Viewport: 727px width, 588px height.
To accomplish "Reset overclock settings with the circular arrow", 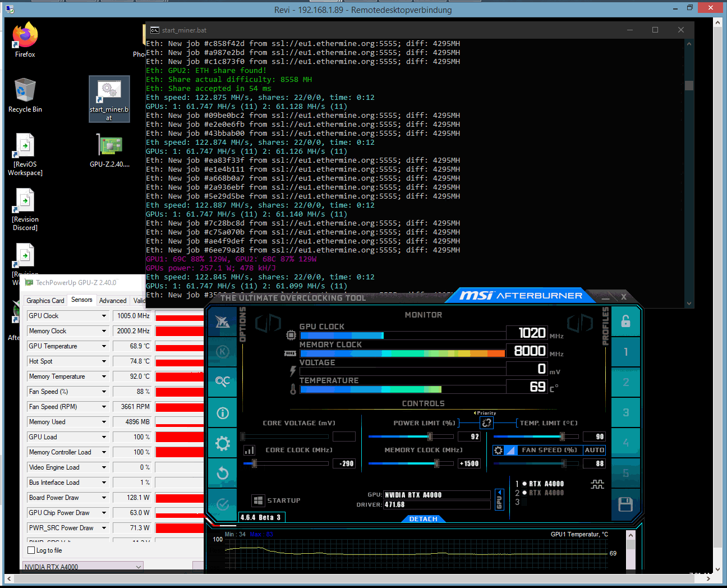I will pyautogui.click(x=223, y=474).
